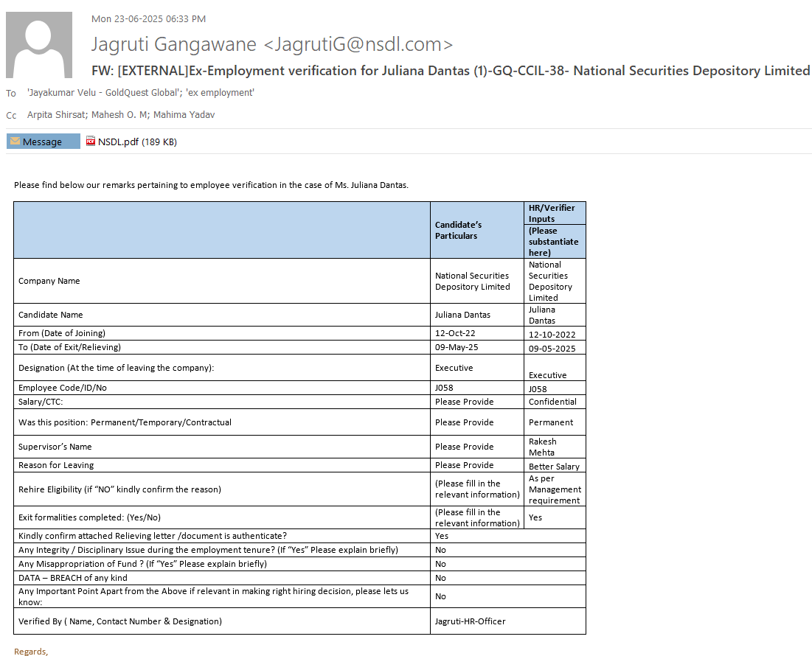Click Cc recipient Mahima Yadav
This screenshot has width=812, height=656.
pyautogui.click(x=184, y=114)
